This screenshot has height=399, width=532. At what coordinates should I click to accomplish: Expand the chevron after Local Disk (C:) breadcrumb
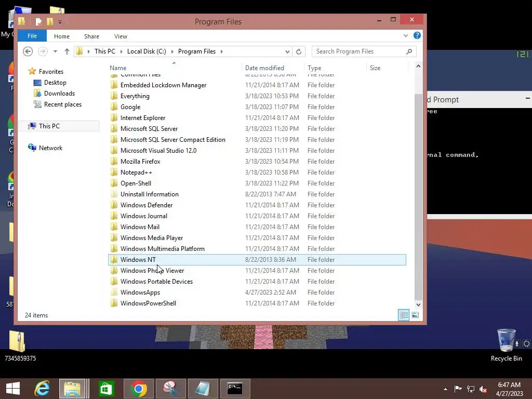tap(172, 51)
